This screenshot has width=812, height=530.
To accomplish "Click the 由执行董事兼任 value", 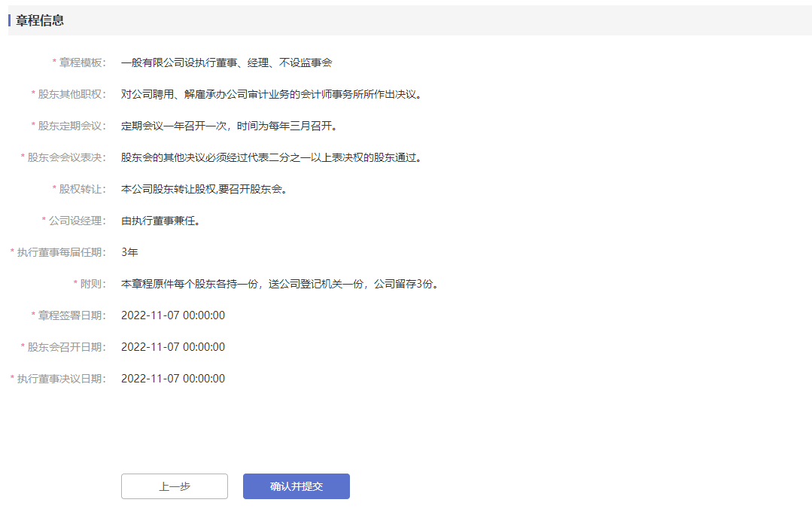I will pyautogui.click(x=160, y=221).
